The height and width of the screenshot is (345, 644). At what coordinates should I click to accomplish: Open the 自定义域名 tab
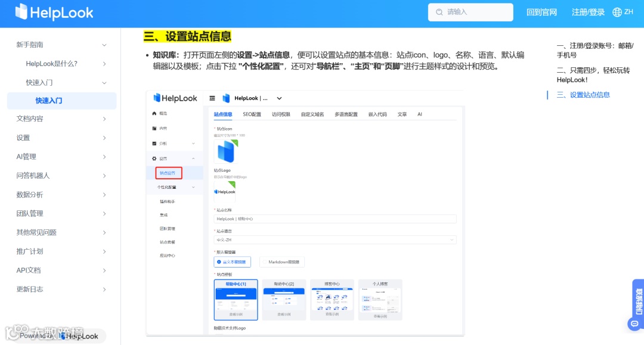[x=312, y=114]
